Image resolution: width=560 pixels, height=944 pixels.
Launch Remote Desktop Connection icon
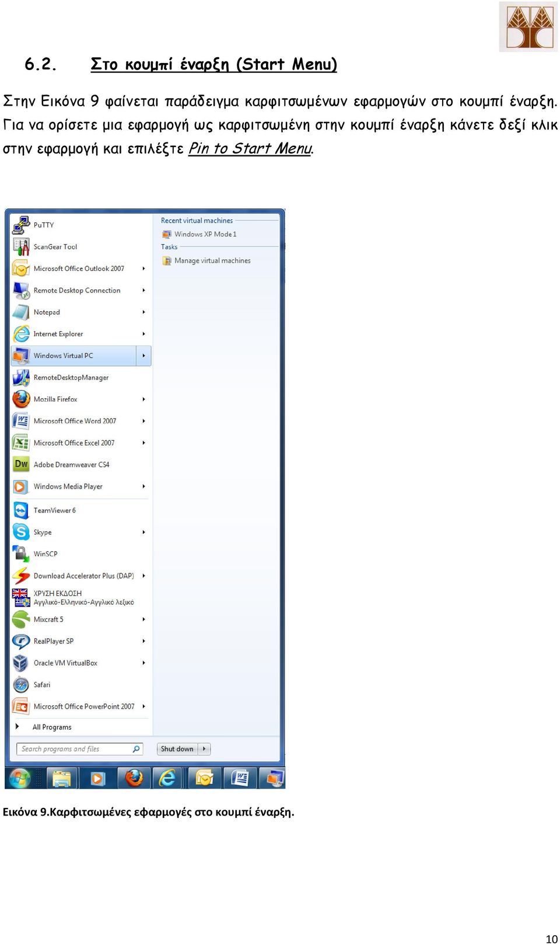point(22,290)
